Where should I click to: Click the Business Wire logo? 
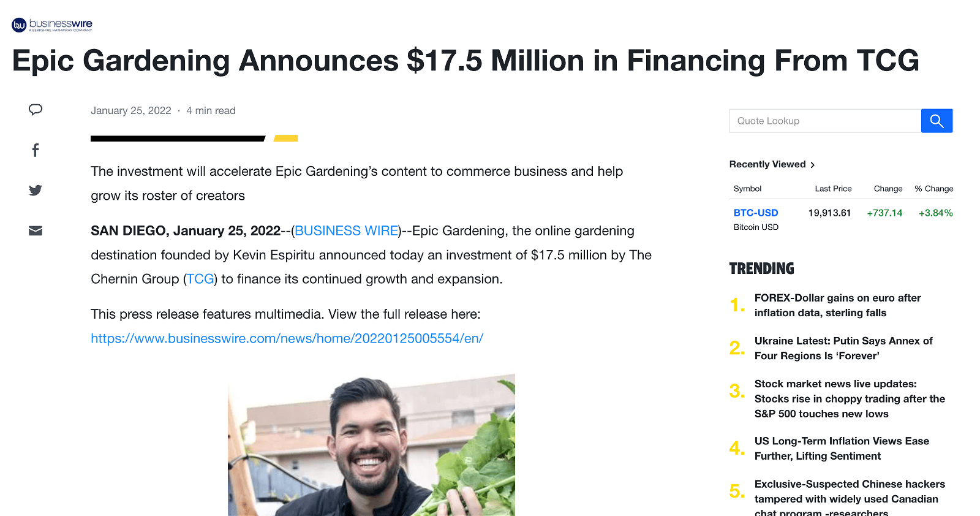[52, 25]
